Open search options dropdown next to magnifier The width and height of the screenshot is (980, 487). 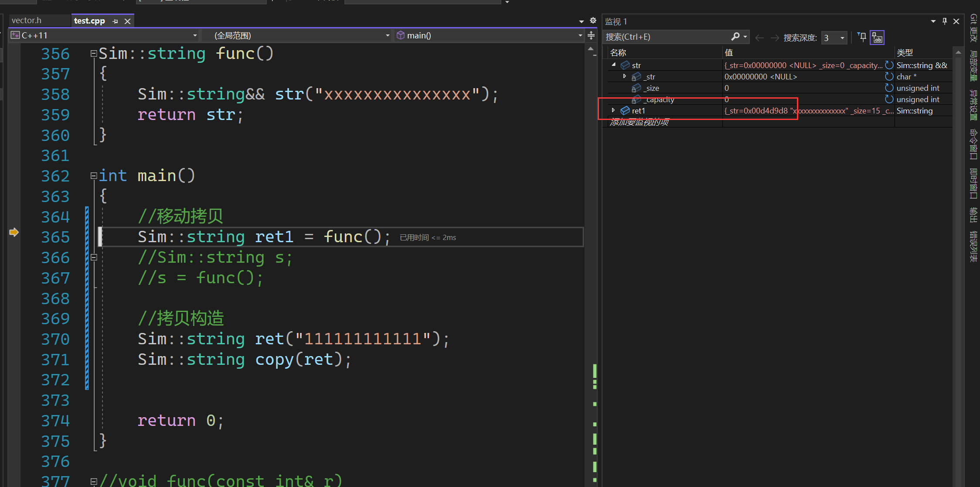[x=745, y=37]
